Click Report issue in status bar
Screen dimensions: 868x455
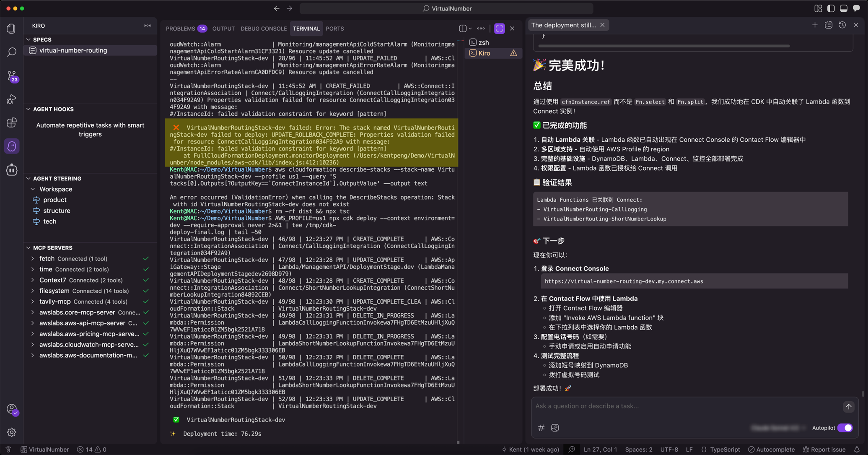(x=824, y=449)
